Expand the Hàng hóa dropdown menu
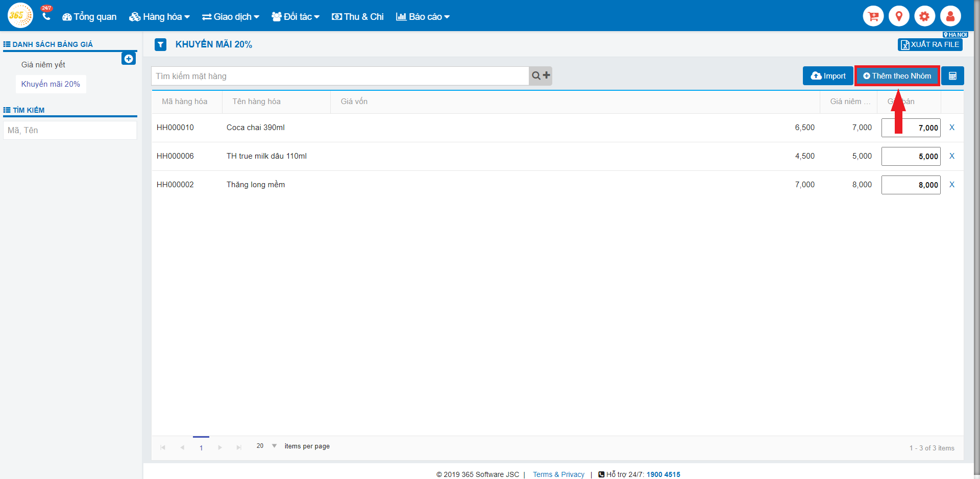980x479 pixels. point(159,17)
